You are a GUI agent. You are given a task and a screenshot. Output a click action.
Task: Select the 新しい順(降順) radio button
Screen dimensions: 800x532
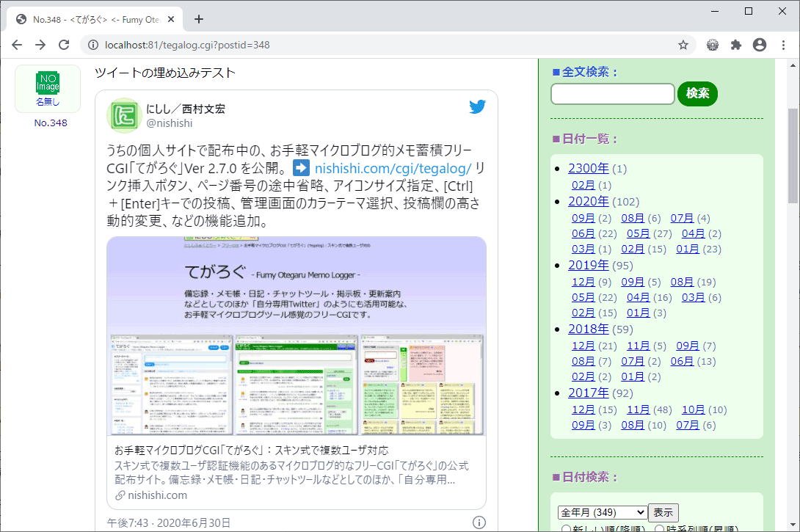coord(566,528)
